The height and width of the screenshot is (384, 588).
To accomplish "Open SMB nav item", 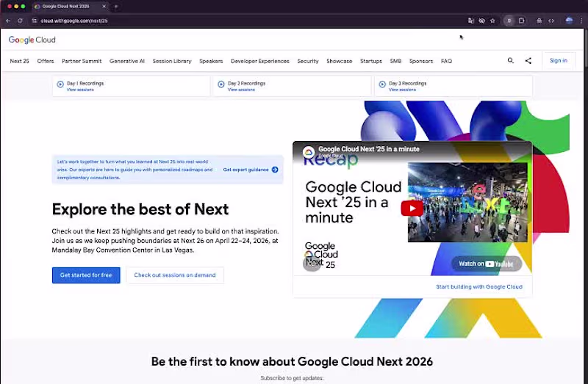I will (x=395, y=61).
